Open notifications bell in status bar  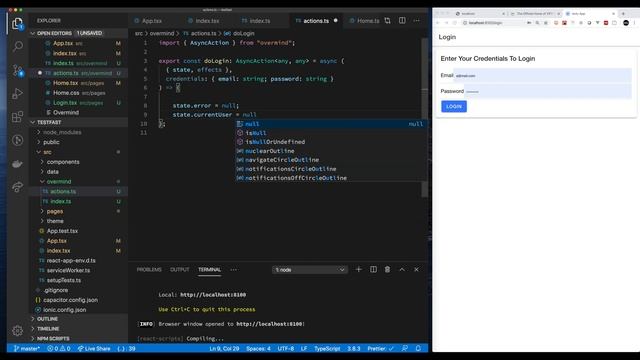(x=418, y=348)
